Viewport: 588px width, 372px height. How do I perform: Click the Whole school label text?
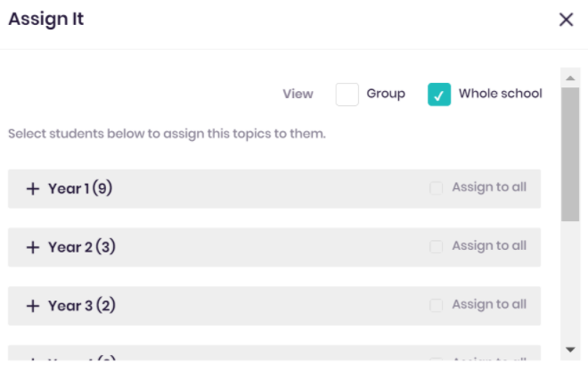coord(501,93)
